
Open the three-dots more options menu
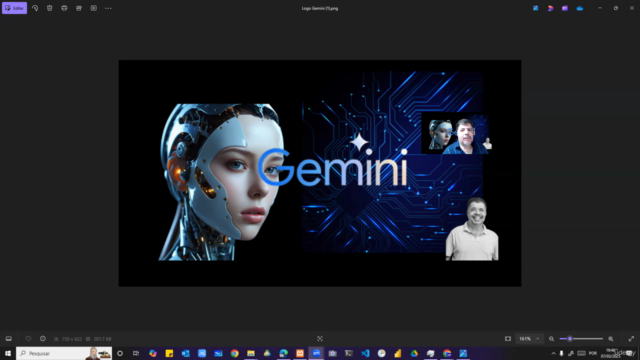108,8
